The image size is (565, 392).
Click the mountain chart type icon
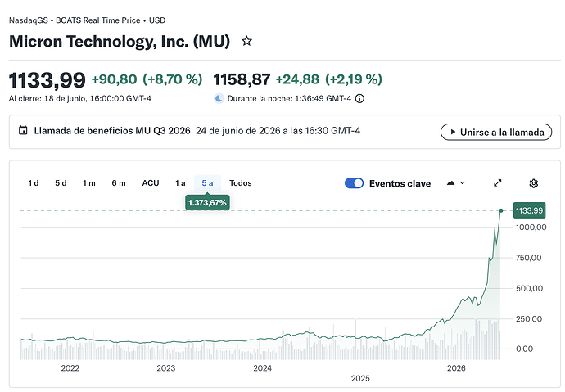coord(450,182)
